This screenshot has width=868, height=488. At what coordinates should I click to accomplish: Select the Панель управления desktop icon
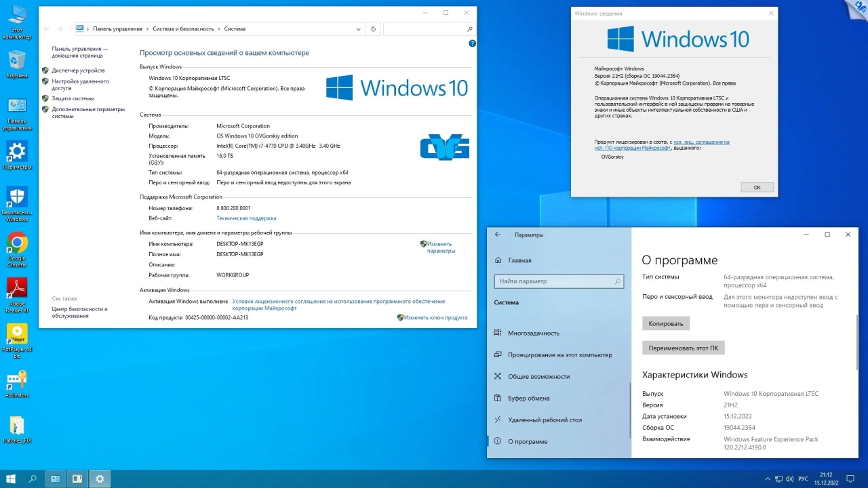[17, 114]
